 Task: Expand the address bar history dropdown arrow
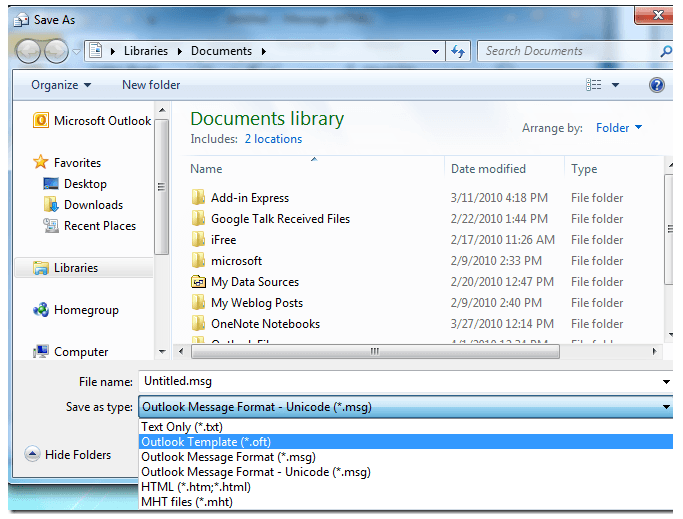[435, 51]
